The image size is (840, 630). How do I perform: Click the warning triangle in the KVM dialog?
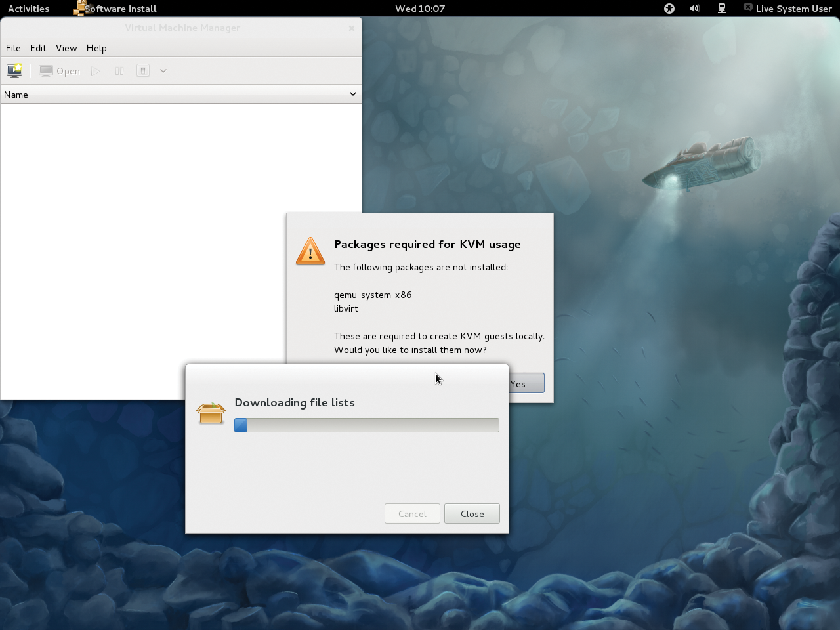310,251
